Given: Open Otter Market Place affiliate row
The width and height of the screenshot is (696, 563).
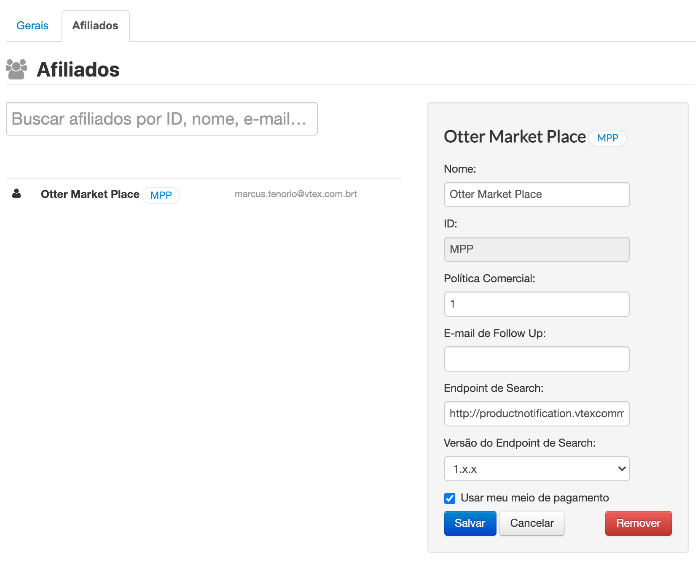Looking at the screenshot, I should (x=204, y=194).
